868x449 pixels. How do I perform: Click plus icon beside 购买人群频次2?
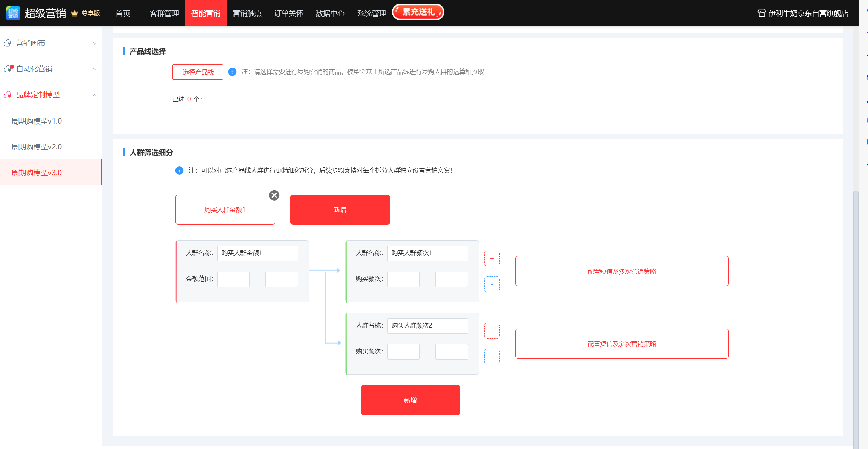pos(492,331)
